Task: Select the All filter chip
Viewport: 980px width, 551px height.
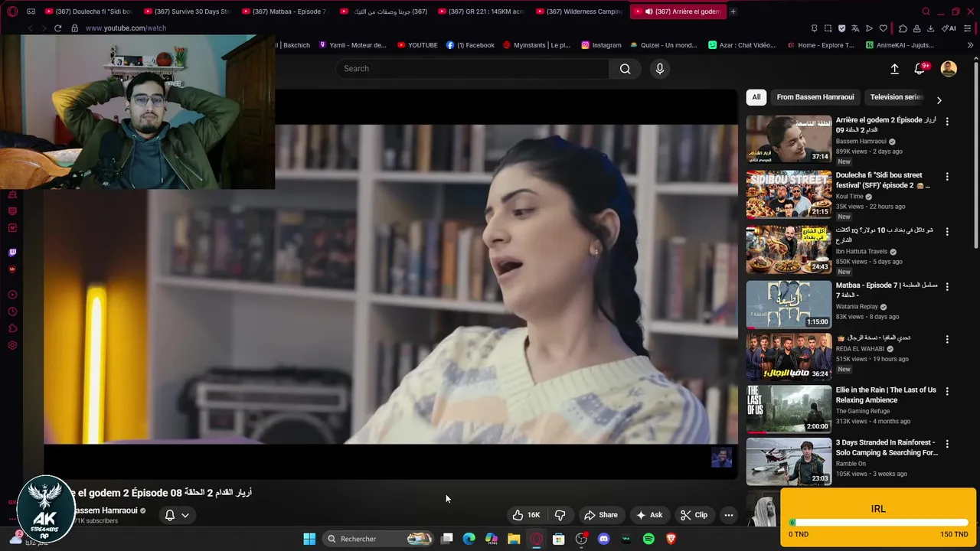Action: point(756,97)
